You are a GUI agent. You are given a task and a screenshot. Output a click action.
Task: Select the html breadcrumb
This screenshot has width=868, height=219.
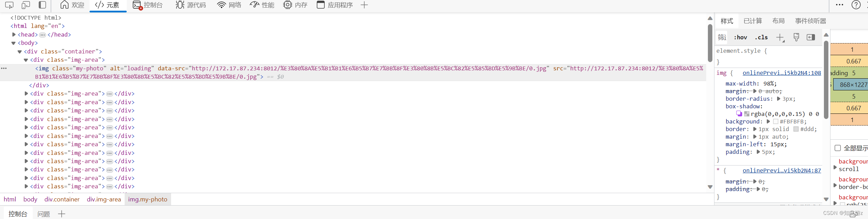[x=10, y=199]
